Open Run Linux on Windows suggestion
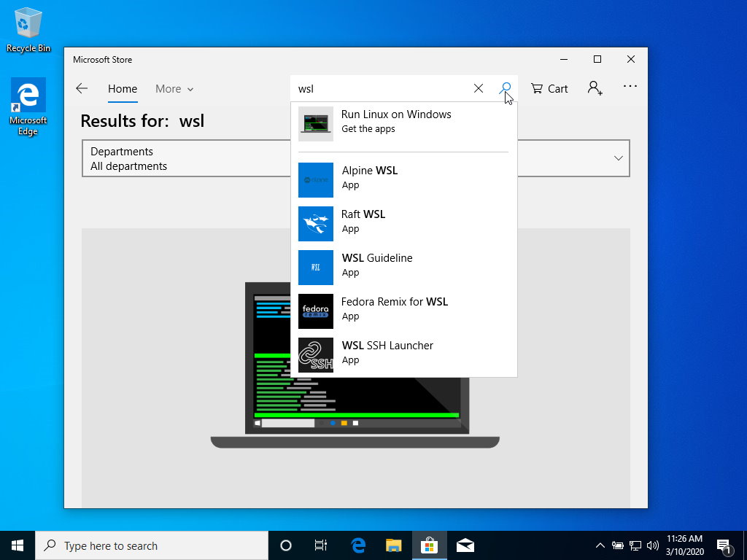Screen dimensions: 747x560 coord(403,123)
